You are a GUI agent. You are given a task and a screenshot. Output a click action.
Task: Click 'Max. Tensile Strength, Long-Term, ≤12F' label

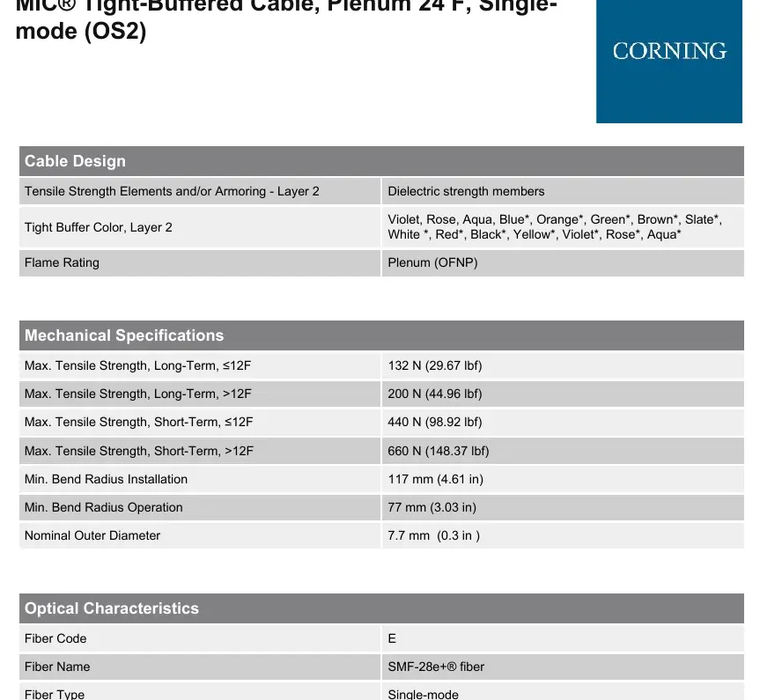137,365
